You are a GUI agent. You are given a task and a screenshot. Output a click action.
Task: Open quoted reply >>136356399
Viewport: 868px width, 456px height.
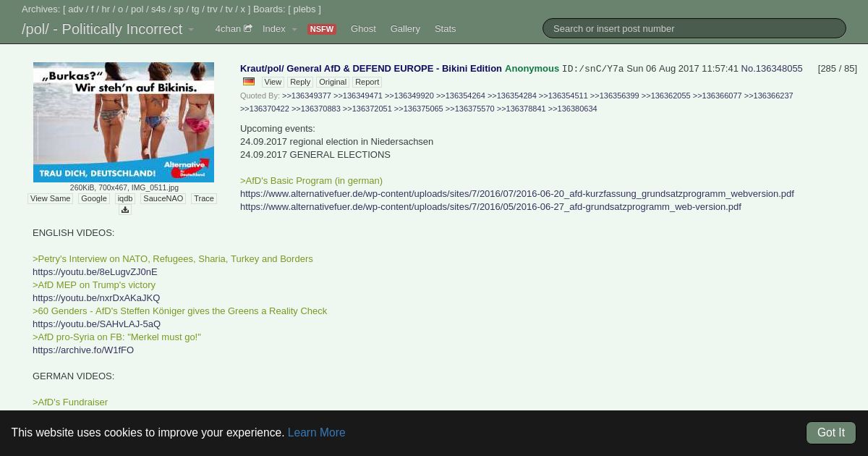615,96
